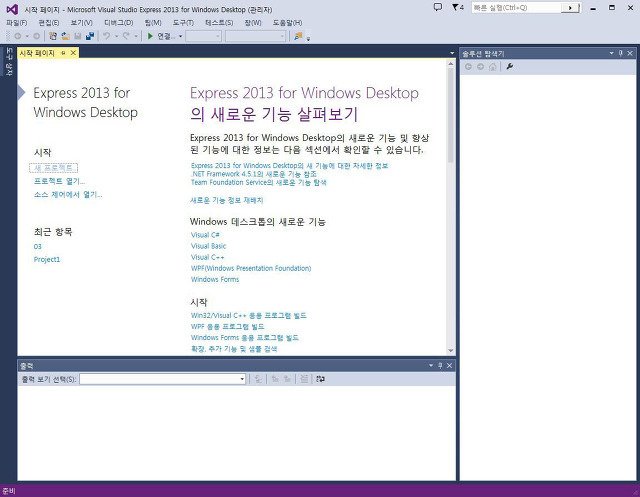Toggle auto hide pin on 출력 panel
Viewport: 640px width, 497px height.
coord(440,366)
